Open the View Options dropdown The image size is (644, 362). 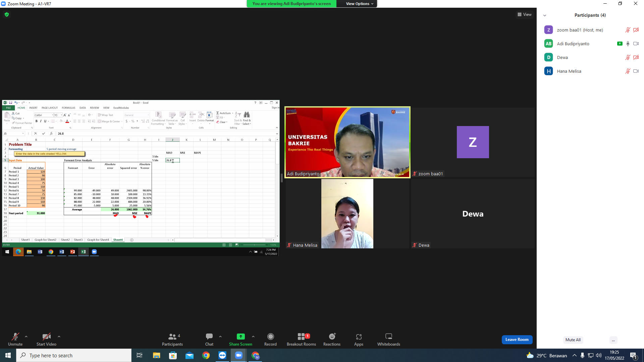359,4
